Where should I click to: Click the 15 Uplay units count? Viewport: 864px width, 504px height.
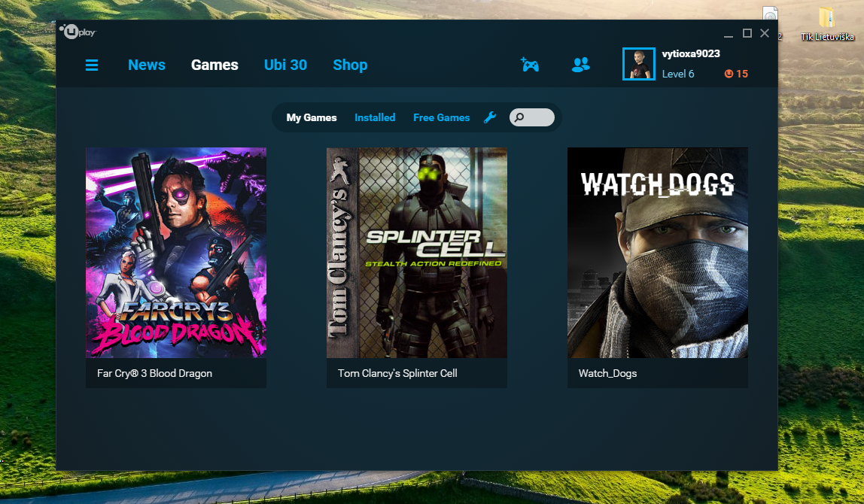(x=741, y=74)
